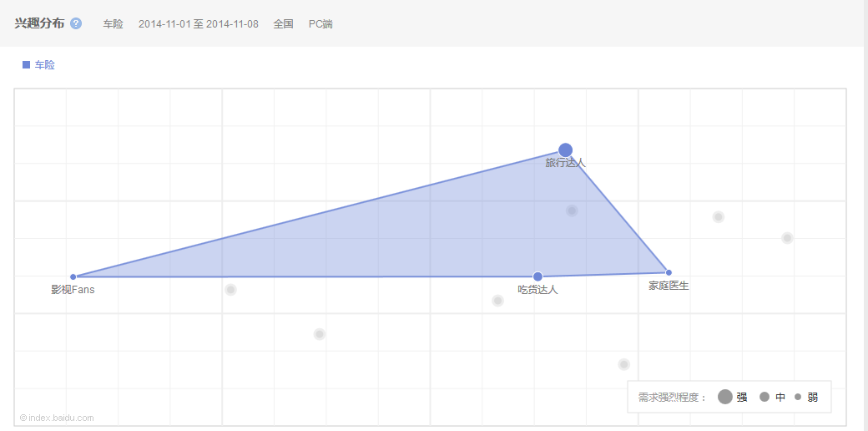The width and height of the screenshot is (868, 431).
Task: Click the large 强 legend circle
Action: point(725,397)
